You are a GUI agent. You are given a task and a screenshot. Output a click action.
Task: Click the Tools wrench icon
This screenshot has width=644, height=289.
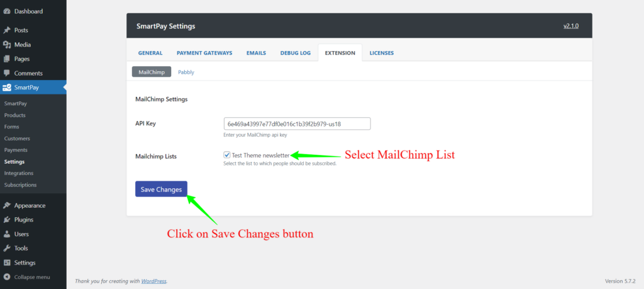click(x=6, y=248)
